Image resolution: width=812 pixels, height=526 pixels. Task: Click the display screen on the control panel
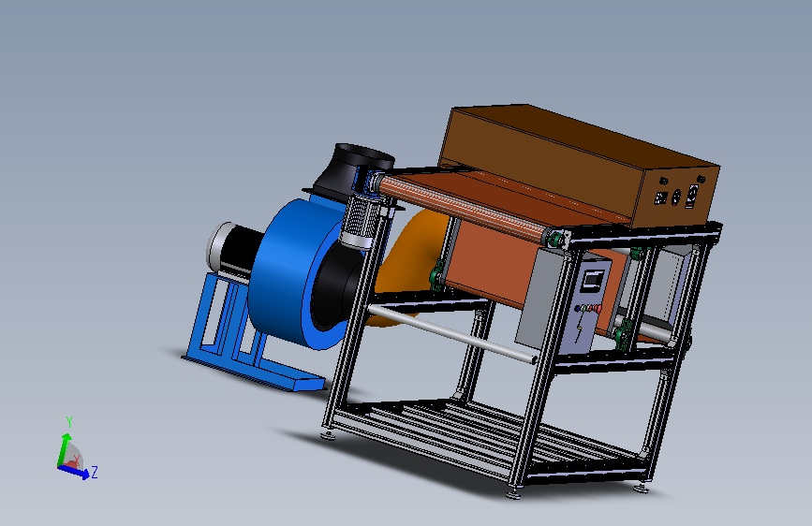593,280
